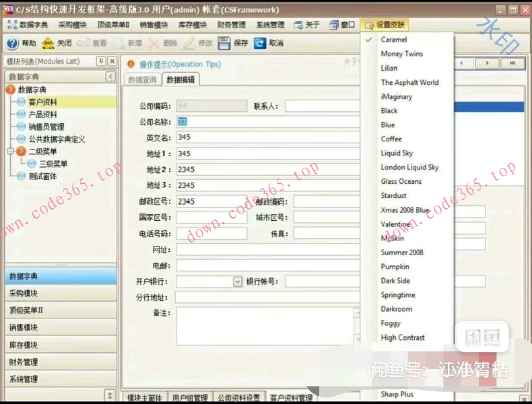Open the 财务管理 menu
The image size is (532, 404).
click(232, 25)
